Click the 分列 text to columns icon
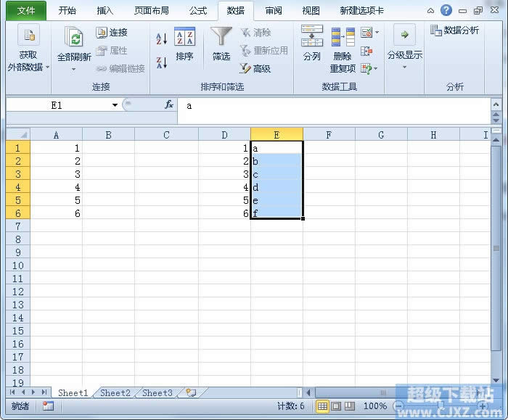 click(x=312, y=44)
